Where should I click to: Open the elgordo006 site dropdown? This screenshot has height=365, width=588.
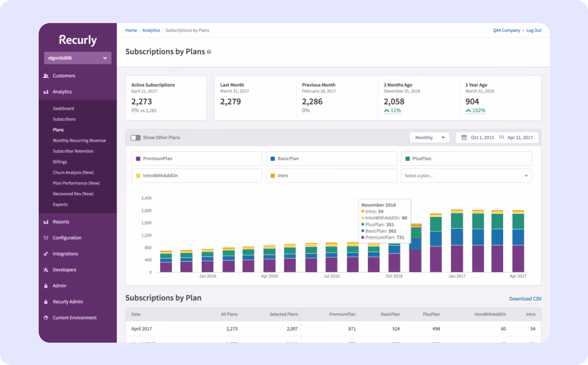pos(78,58)
